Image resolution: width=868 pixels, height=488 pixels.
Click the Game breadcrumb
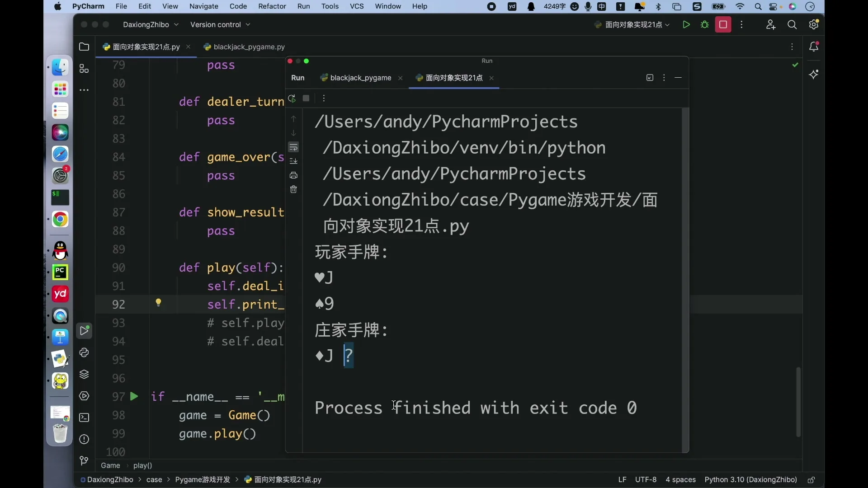pyautogui.click(x=110, y=466)
